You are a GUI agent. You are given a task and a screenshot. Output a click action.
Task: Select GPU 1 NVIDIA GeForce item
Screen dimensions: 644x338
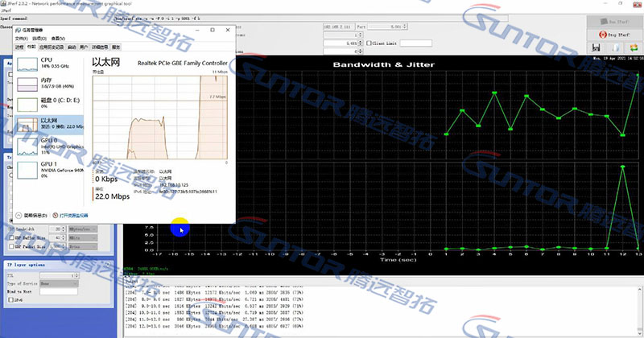pos(27,170)
